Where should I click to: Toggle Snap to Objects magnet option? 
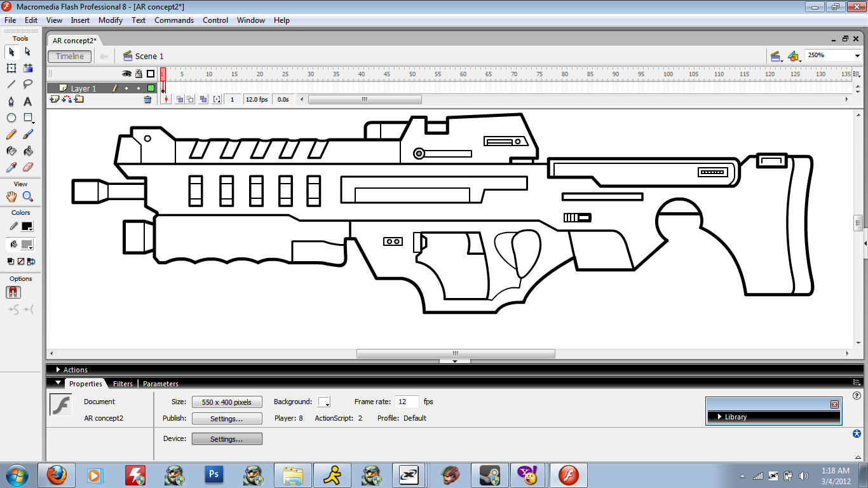(x=13, y=292)
